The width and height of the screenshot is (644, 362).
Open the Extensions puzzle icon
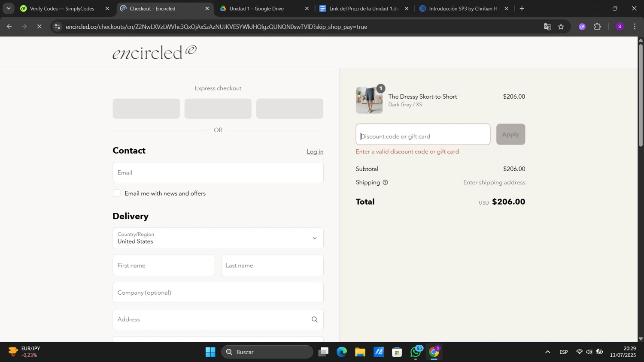pyautogui.click(x=598, y=27)
